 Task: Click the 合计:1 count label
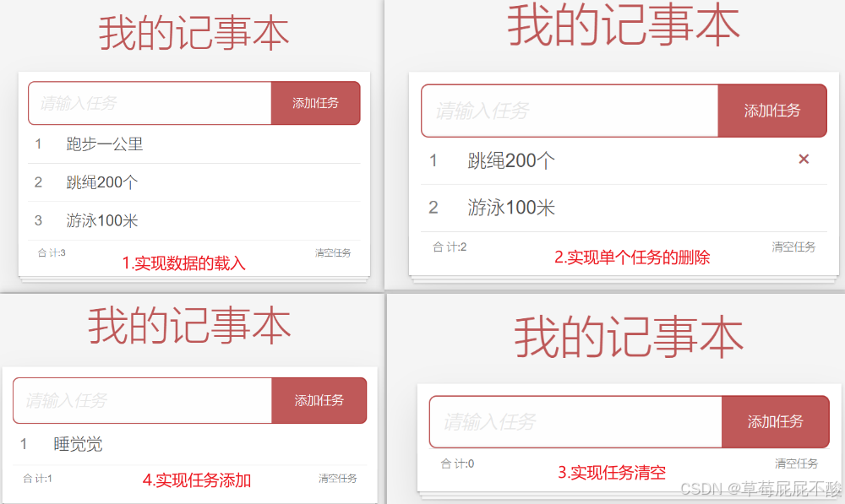pos(38,478)
